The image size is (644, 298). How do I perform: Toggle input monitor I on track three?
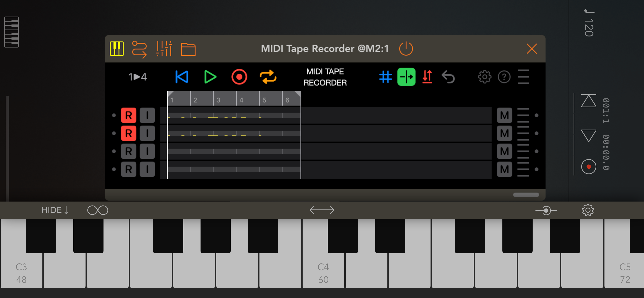pos(147,151)
